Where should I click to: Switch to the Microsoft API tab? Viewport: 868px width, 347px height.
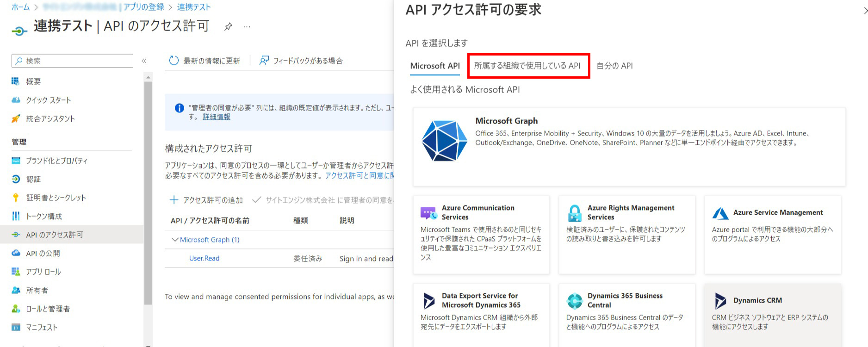coord(435,66)
